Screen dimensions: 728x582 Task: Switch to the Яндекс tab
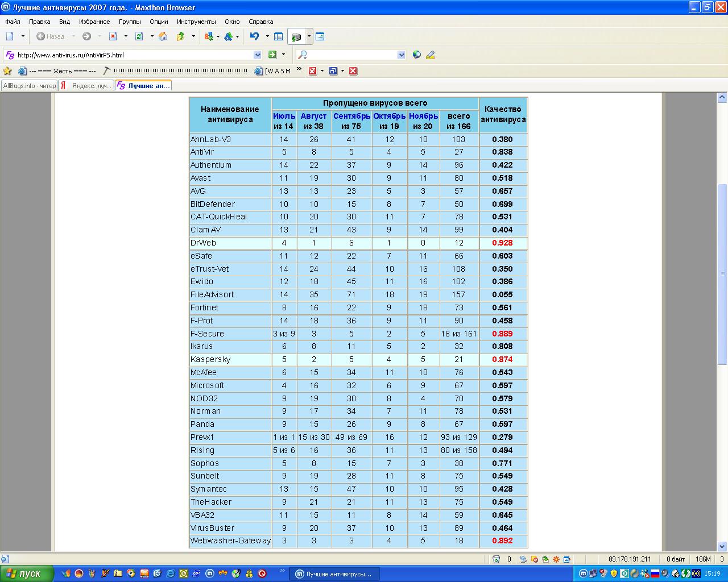pos(86,86)
